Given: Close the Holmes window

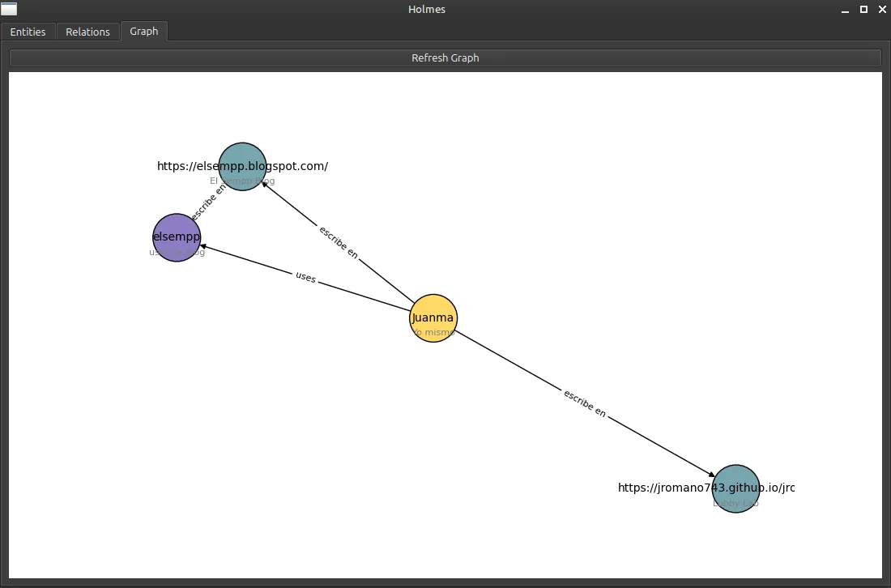Looking at the screenshot, I should coord(880,10).
